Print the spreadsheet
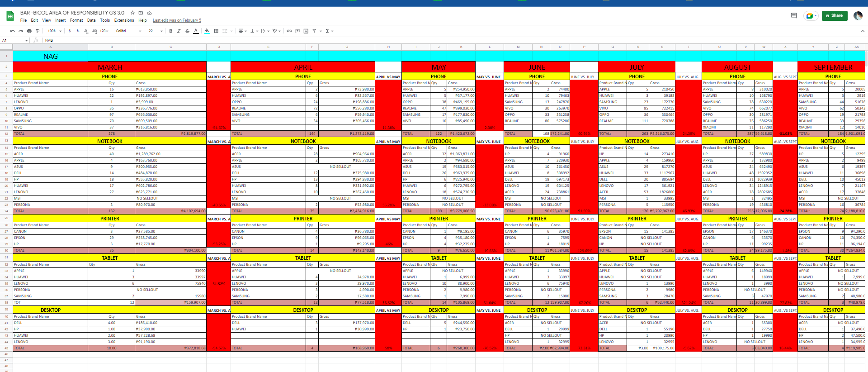This screenshot has width=868, height=372. coord(29,31)
